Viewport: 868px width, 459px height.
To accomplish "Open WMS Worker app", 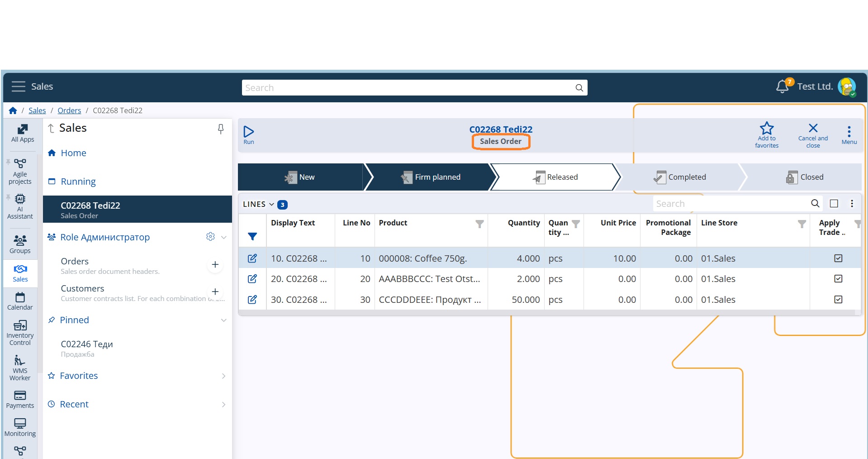I will pyautogui.click(x=20, y=368).
